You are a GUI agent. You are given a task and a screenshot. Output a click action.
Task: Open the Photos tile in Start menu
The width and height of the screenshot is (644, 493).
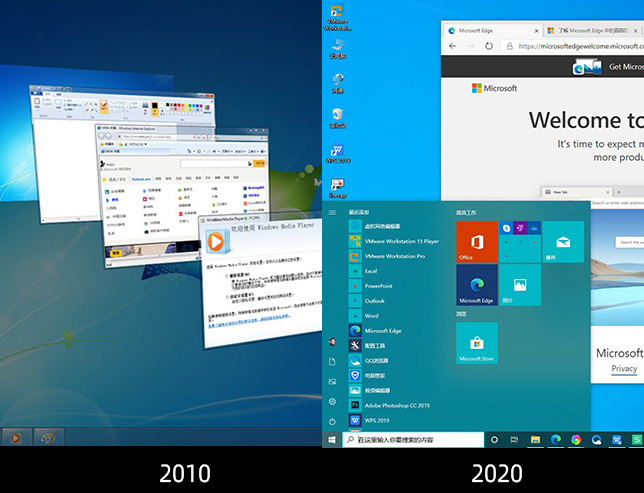coord(520,285)
